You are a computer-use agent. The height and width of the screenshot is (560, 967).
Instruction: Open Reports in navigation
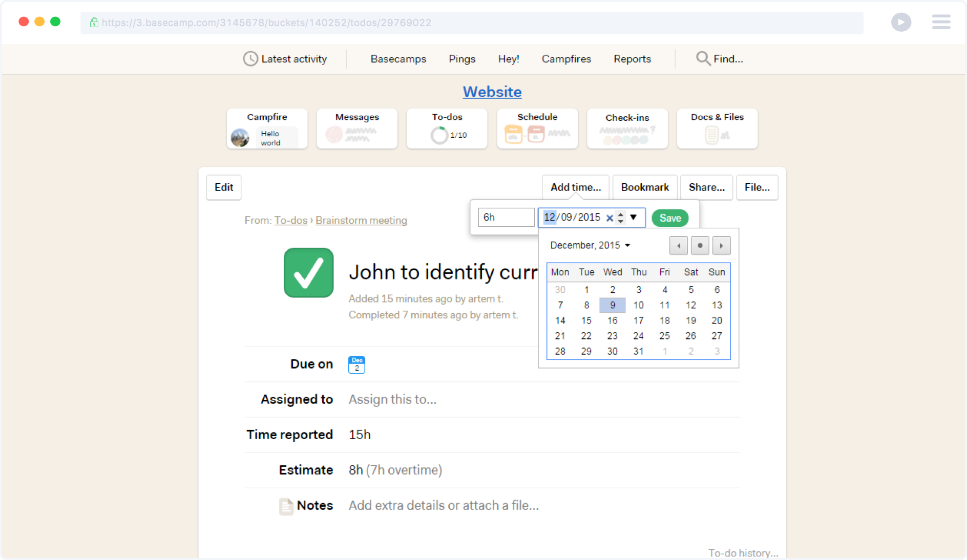coord(632,59)
